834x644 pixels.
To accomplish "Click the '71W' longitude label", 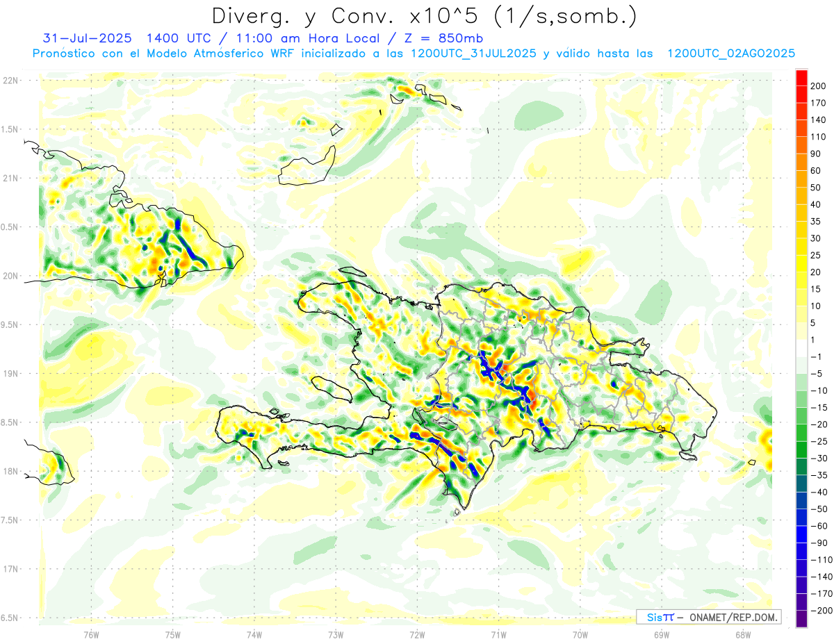I will pyautogui.click(x=498, y=634).
